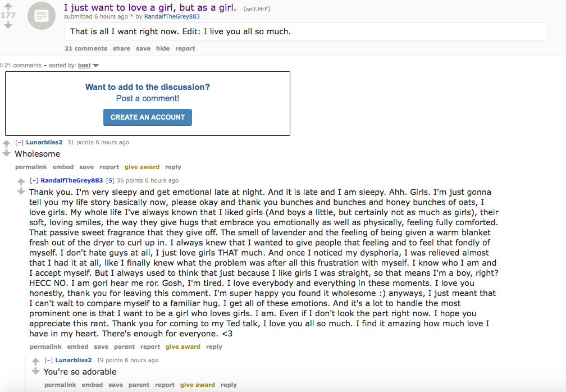Downvote RandalfTheGrey883's long reply
Viewport: 566px width, 392px height.
click(21, 191)
